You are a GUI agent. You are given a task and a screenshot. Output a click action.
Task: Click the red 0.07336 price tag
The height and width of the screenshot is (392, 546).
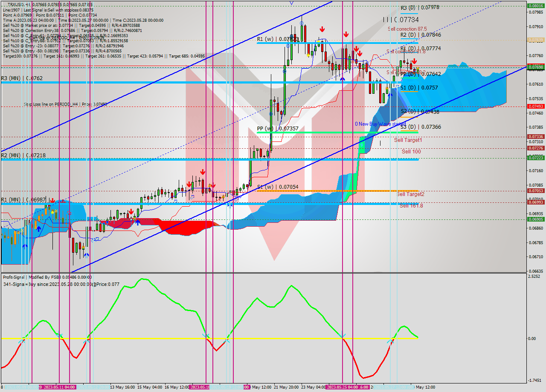coord(535,137)
